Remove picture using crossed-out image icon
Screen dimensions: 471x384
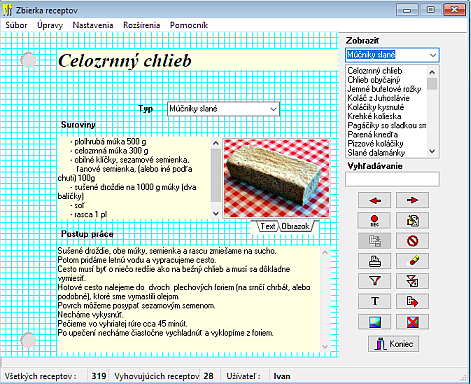click(x=412, y=322)
